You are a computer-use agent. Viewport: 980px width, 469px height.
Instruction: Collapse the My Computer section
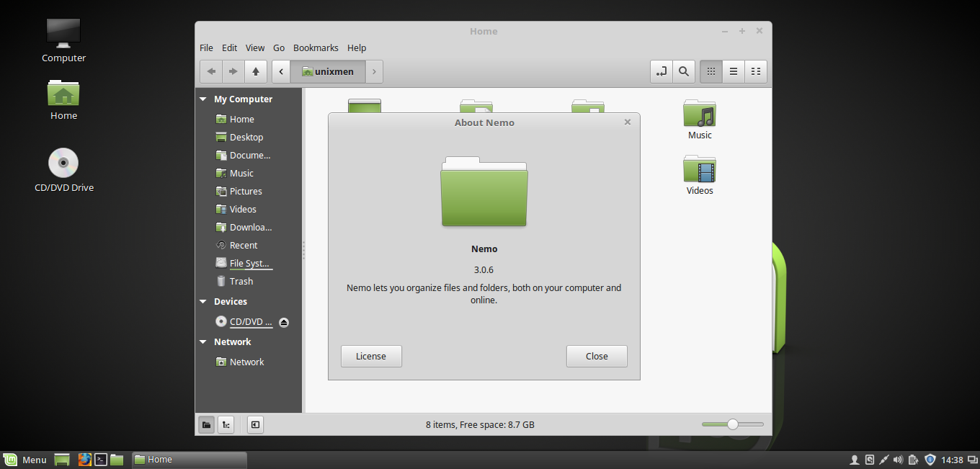[204, 99]
